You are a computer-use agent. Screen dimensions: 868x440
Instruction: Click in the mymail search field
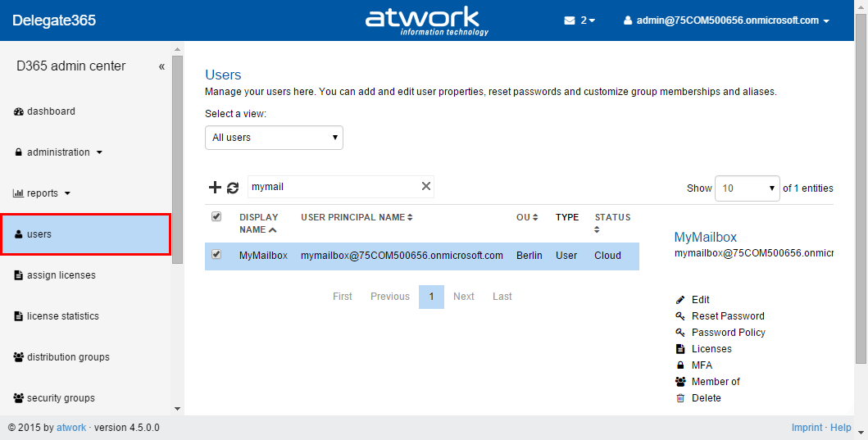click(x=332, y=187)
